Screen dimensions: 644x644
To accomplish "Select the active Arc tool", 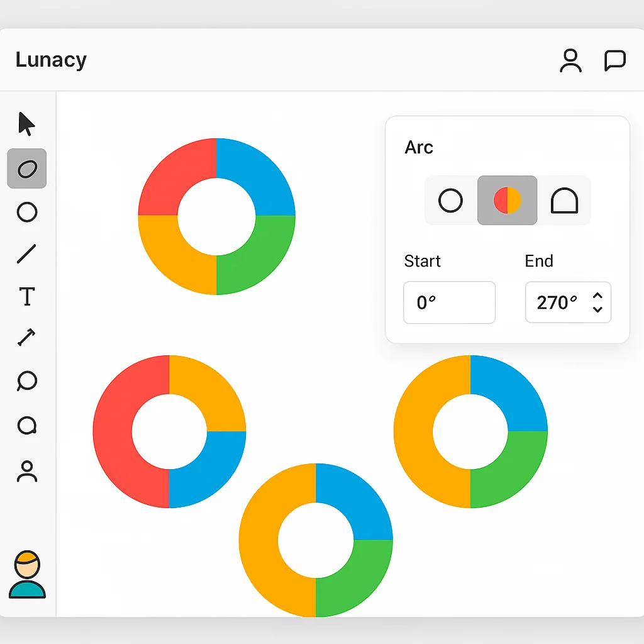I will click(26, 168).
